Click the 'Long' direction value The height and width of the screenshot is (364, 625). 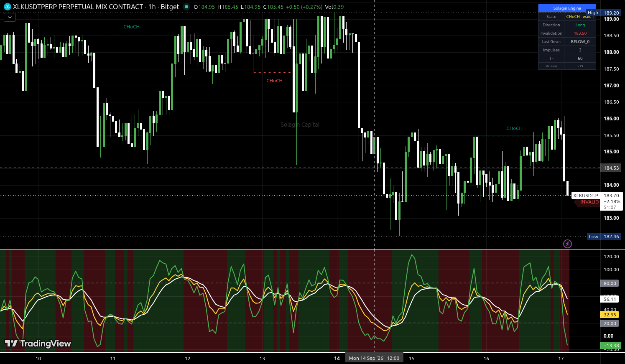[580, 25]
